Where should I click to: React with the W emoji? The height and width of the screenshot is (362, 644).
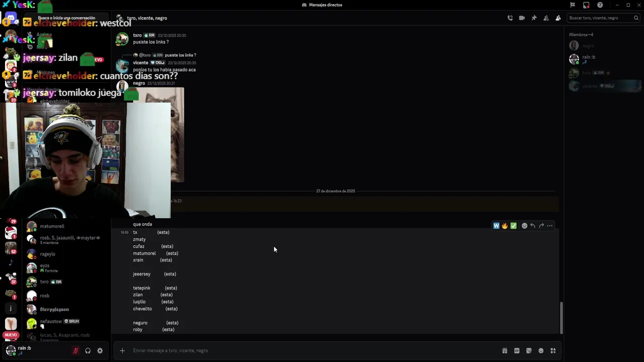tap(496, 226)
